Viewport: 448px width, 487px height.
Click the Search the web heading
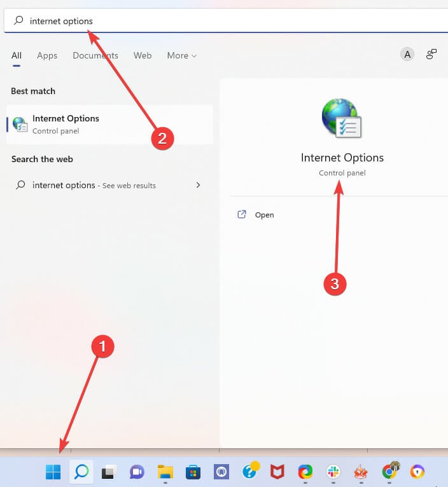(x=42, y=159)
